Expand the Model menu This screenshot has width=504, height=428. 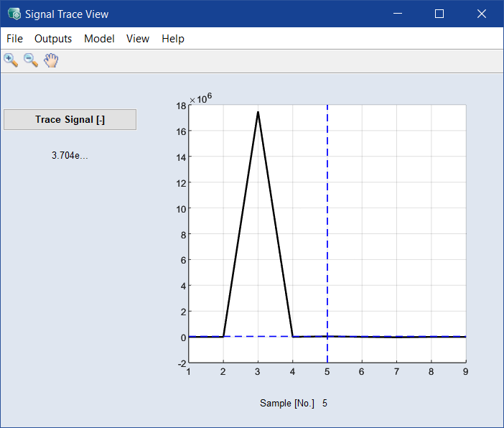[x=99, y=39]
